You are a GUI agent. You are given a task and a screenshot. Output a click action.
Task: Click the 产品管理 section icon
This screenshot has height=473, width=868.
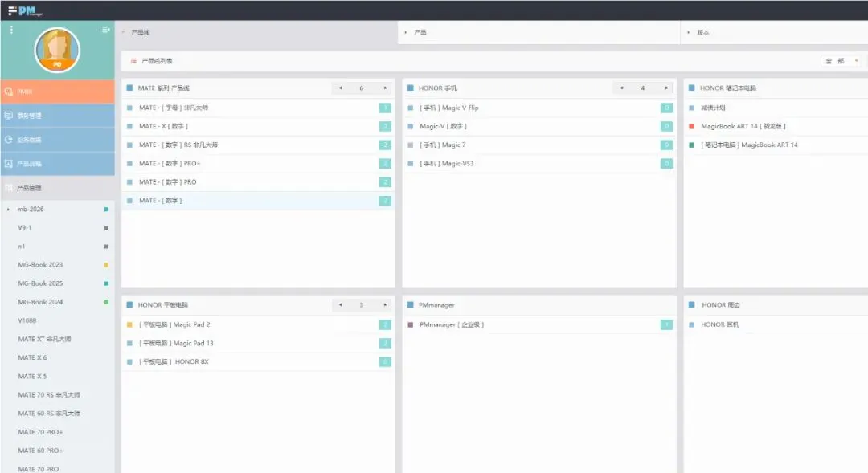tap(8, 188)
